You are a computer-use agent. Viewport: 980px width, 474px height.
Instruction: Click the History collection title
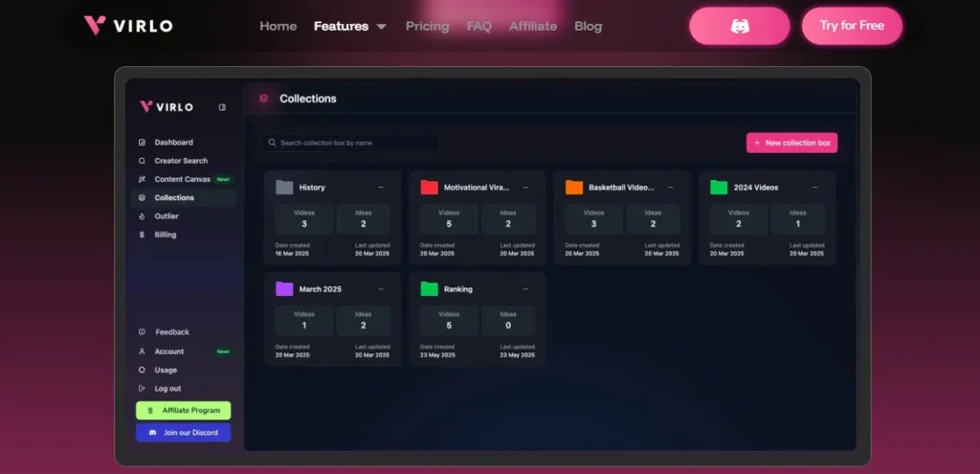pos(312,188)
